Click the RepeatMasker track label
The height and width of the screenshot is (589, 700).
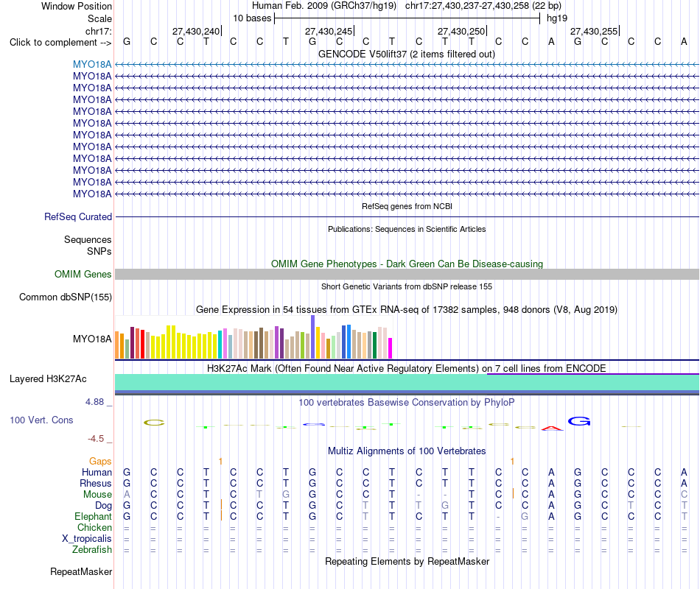(x=81, y=572)
